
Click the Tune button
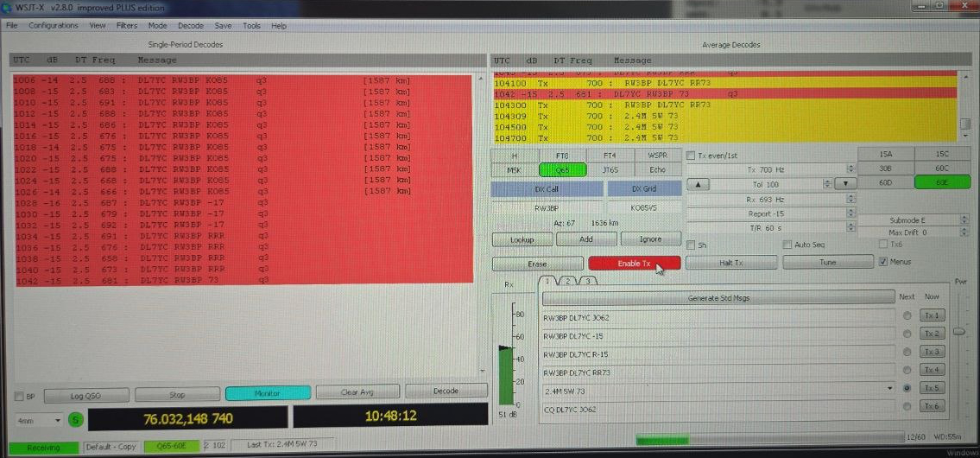827,262
